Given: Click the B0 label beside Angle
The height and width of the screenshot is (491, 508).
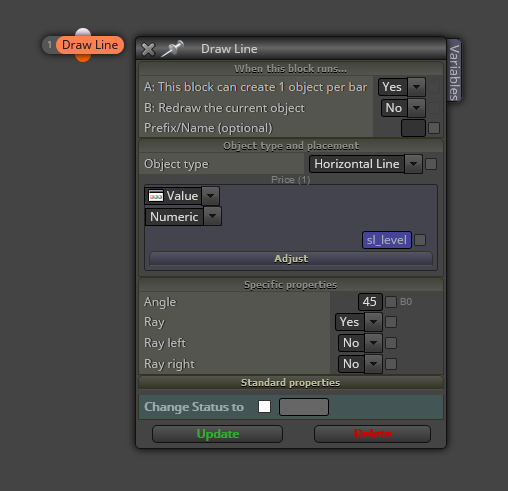Looking at the screenshot, I should click(x=406, y=302).
